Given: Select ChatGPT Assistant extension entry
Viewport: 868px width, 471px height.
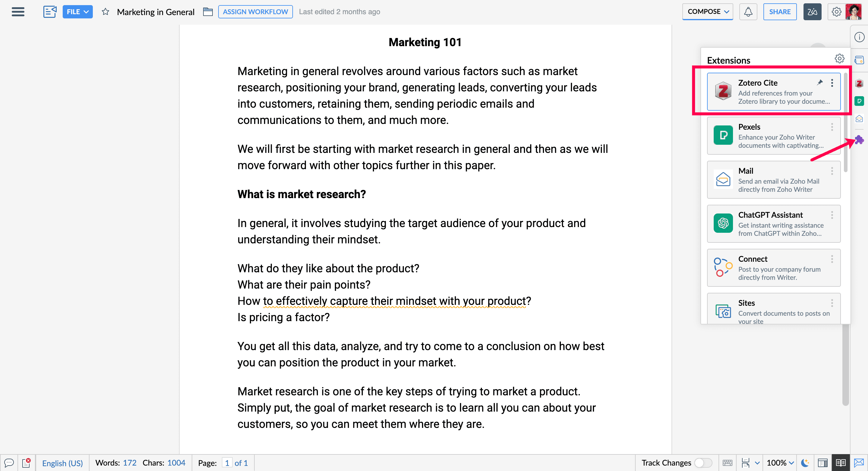Looking at the screenshot, I should click(773, 224).
